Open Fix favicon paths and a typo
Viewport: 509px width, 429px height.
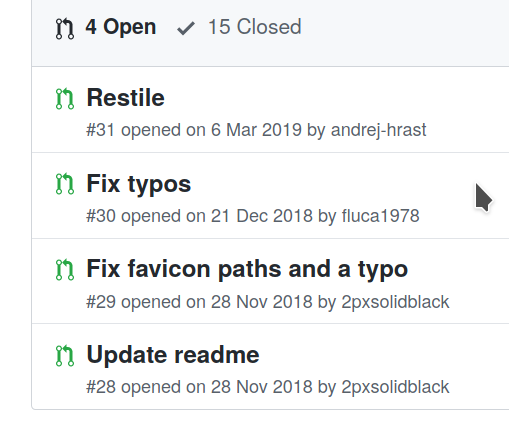click(x=247, y=269)
